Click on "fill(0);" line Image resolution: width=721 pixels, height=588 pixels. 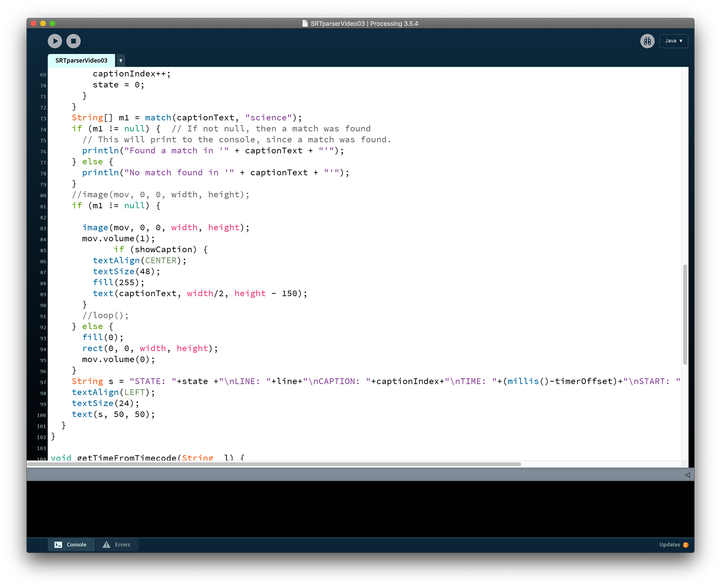[x=103, y=337]
